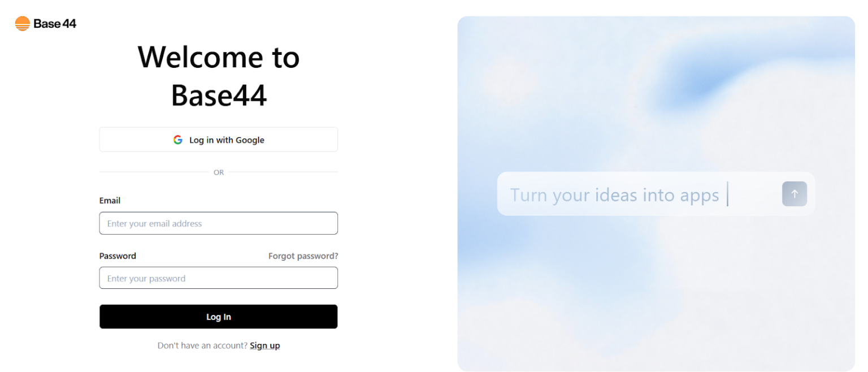Click the Password field label
This screenshot has width=868, height=372.
(x=118, y=256)
